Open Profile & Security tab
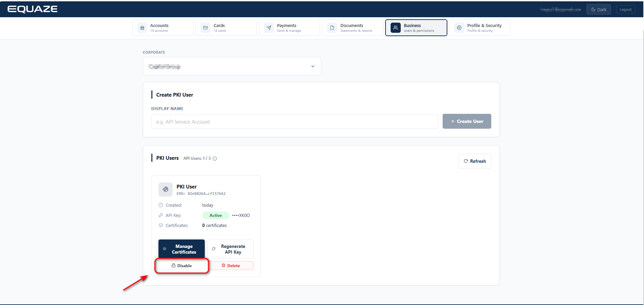Image resolution: width=644 pixels, height=305 pixels. point(479,28)
